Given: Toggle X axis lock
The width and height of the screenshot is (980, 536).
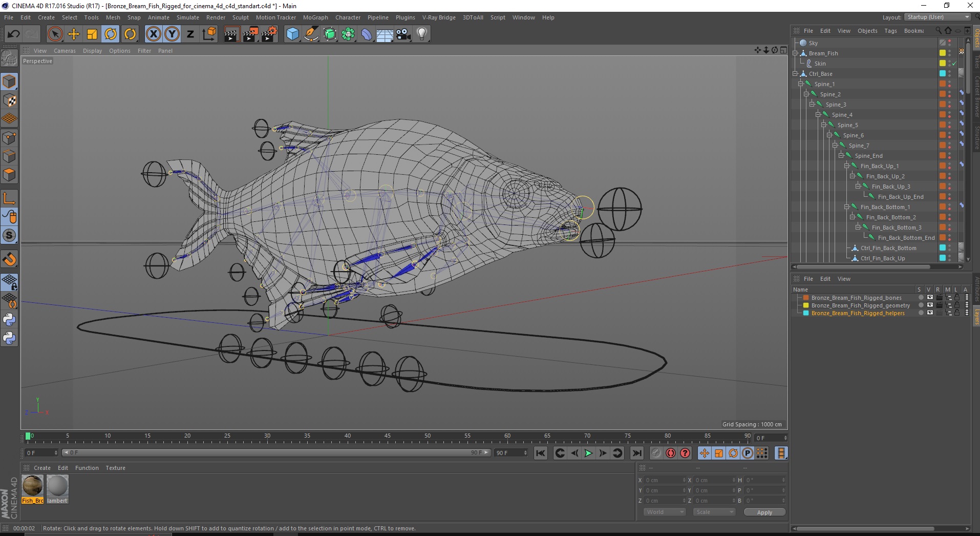Looking at the screenshot, I should pyautogui.click(x=153, y=34).
